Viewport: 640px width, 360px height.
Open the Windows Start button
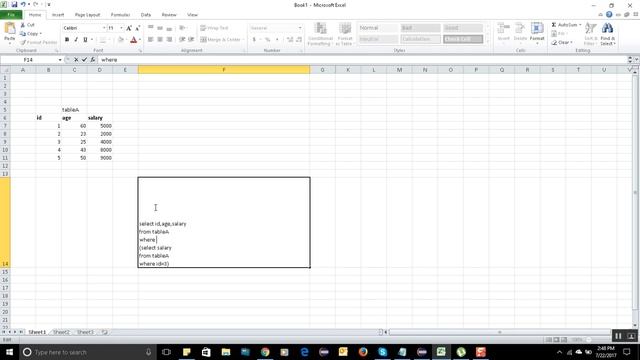[x=9, y=352]
